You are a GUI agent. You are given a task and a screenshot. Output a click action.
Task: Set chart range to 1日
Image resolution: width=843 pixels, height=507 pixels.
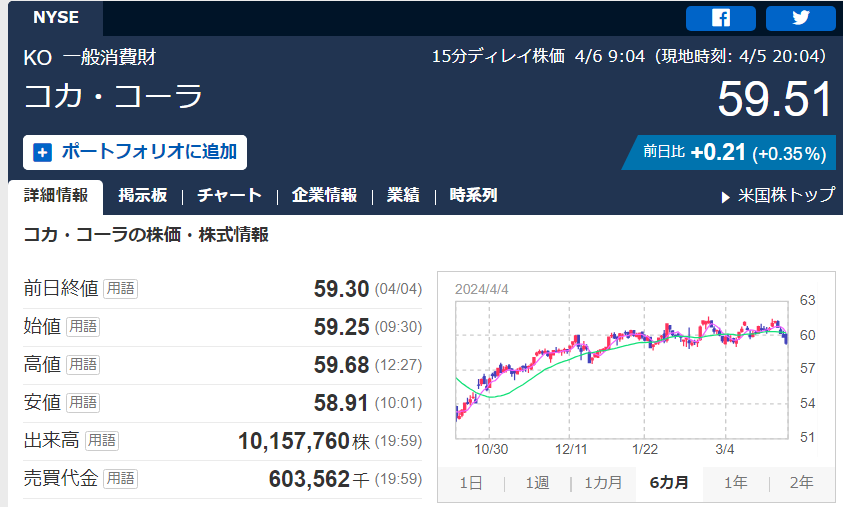471,483
